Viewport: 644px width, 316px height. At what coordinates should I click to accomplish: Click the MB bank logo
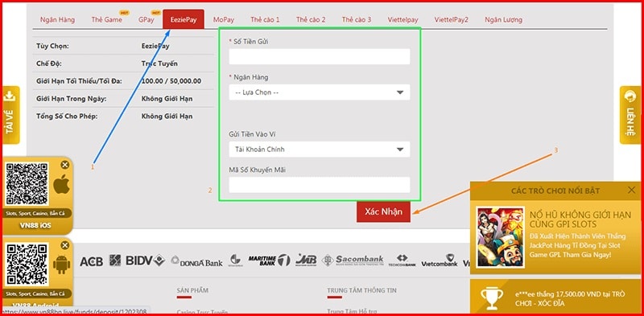(306, 261)
